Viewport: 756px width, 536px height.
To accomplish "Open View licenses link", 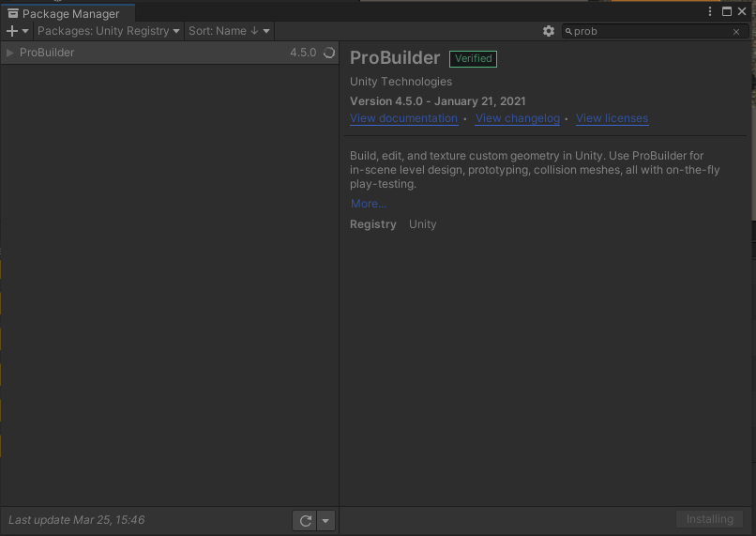I will pos(612,118).
